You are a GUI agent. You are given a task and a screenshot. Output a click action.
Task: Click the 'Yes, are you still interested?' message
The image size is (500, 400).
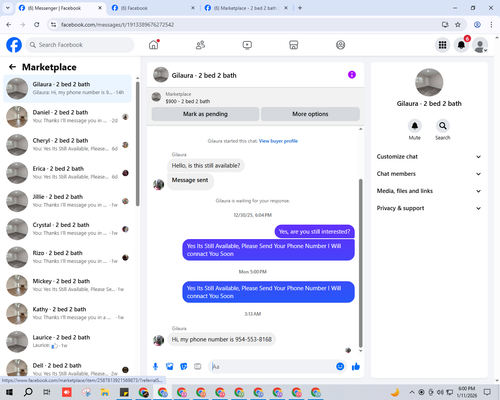(x=314, y=232)
